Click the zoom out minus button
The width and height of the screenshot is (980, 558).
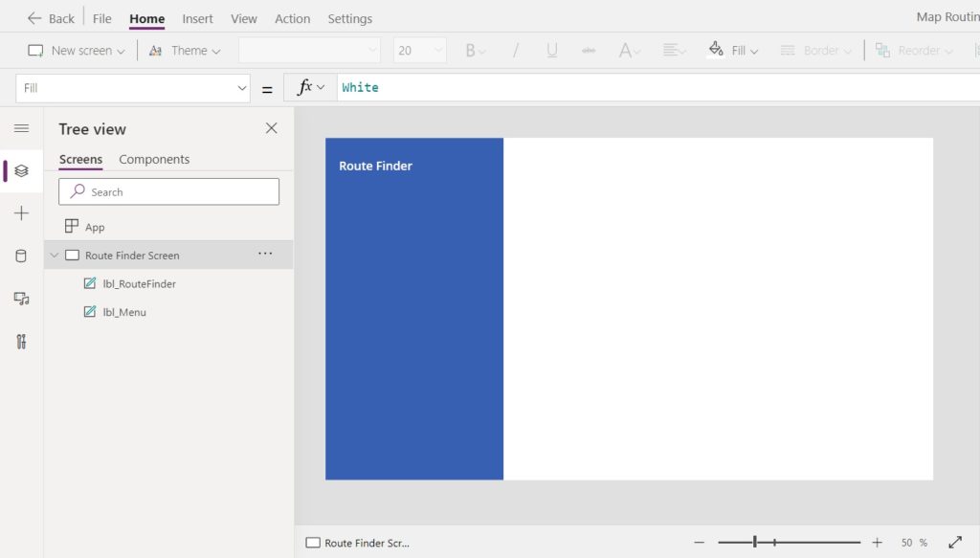tap(699, 543)
